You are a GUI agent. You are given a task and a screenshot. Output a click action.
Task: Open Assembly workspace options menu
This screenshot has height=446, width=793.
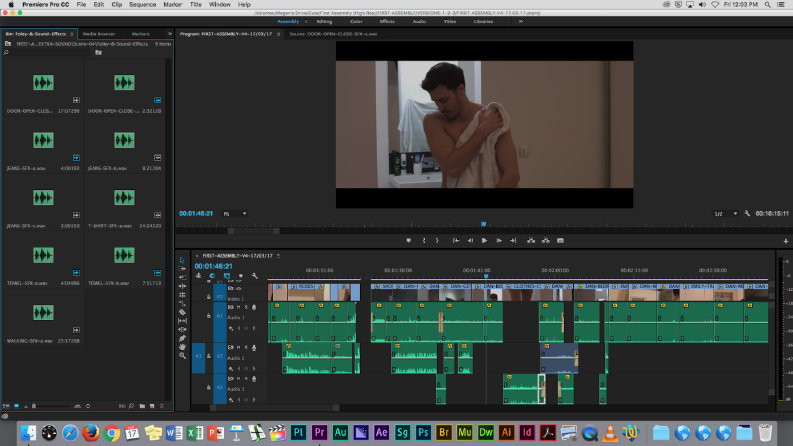(x=305, y=22)
